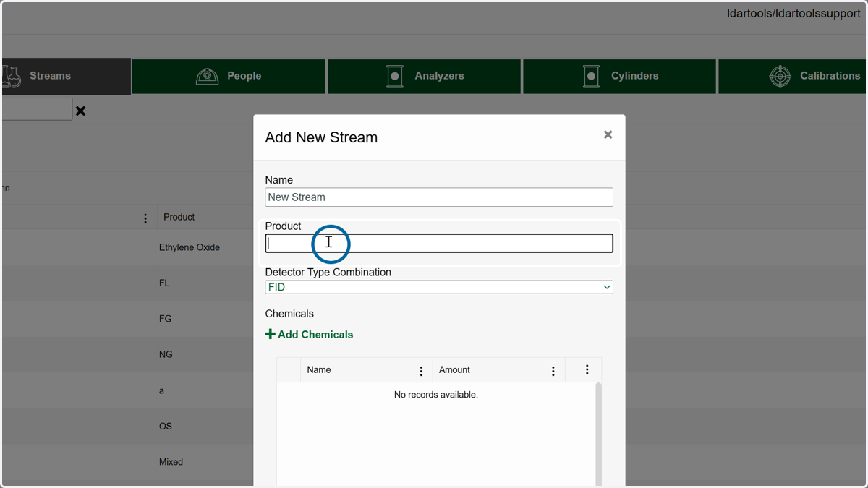Switch to the People tab
This screenshot has height=488, width=868.
coord(229,76)
